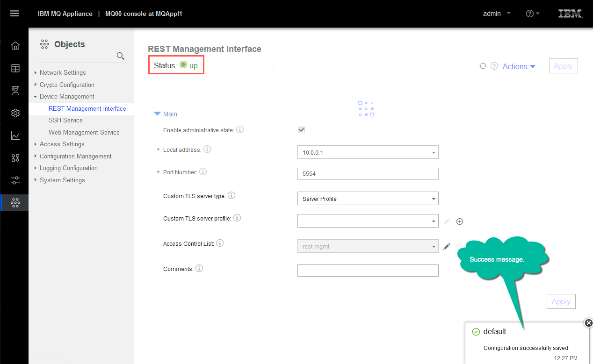Expand Logging Configuration tree node
Viewport: 593px width, 364px height.
click(x=36, y=168)
